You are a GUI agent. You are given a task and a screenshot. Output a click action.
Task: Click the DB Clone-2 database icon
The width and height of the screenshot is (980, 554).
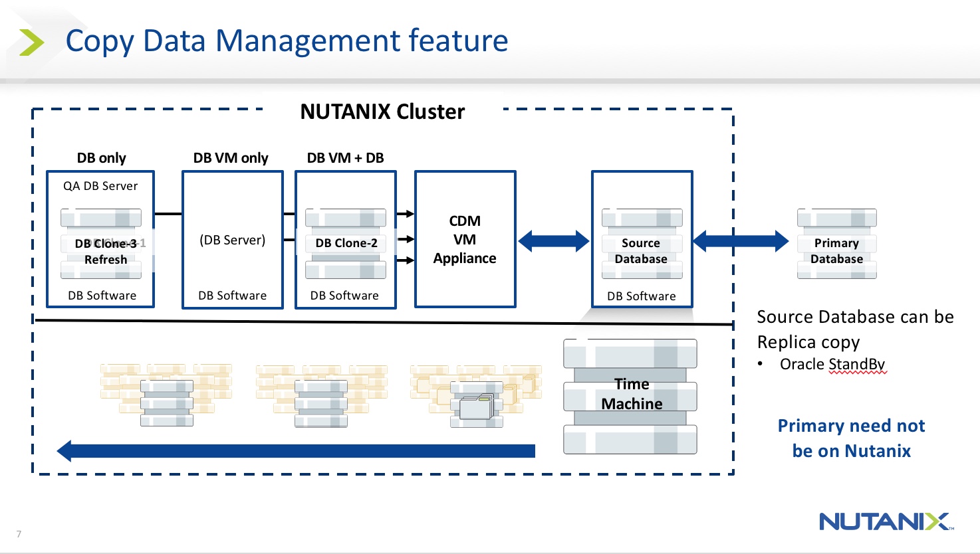[x=346, y=244]
